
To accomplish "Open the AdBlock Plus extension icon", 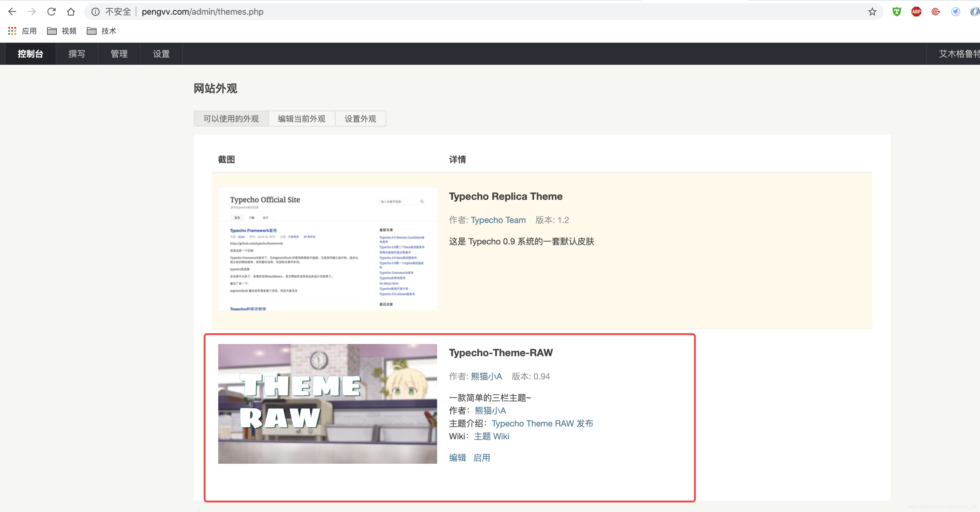I will pos(916,12).
